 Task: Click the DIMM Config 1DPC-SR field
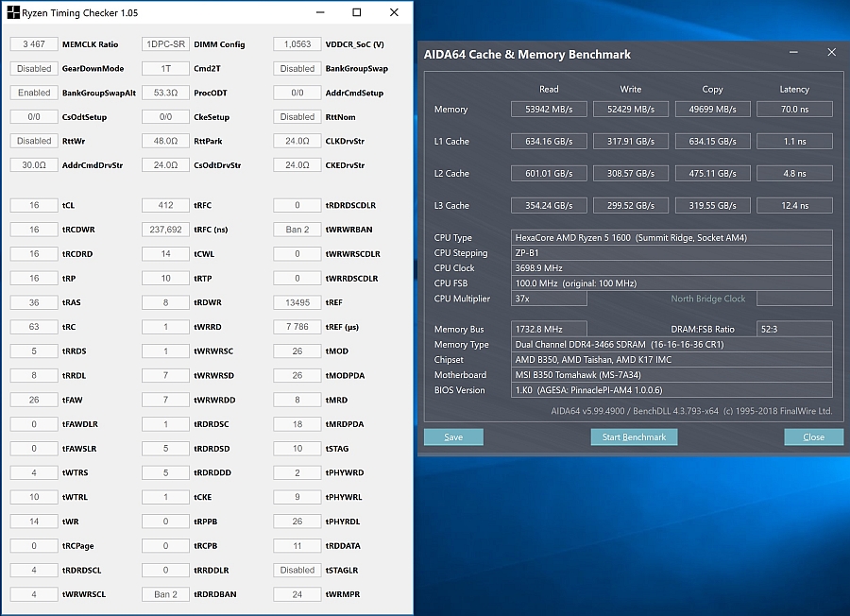click(166, 43)
